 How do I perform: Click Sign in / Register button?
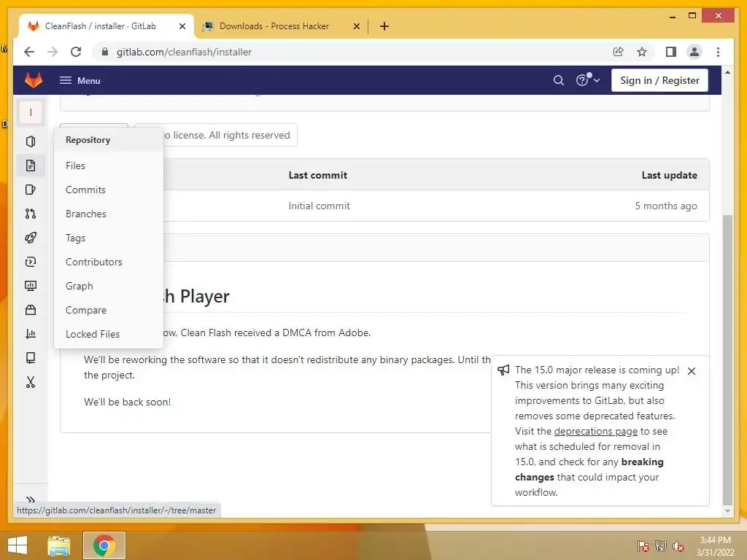(x=659, y=80)
